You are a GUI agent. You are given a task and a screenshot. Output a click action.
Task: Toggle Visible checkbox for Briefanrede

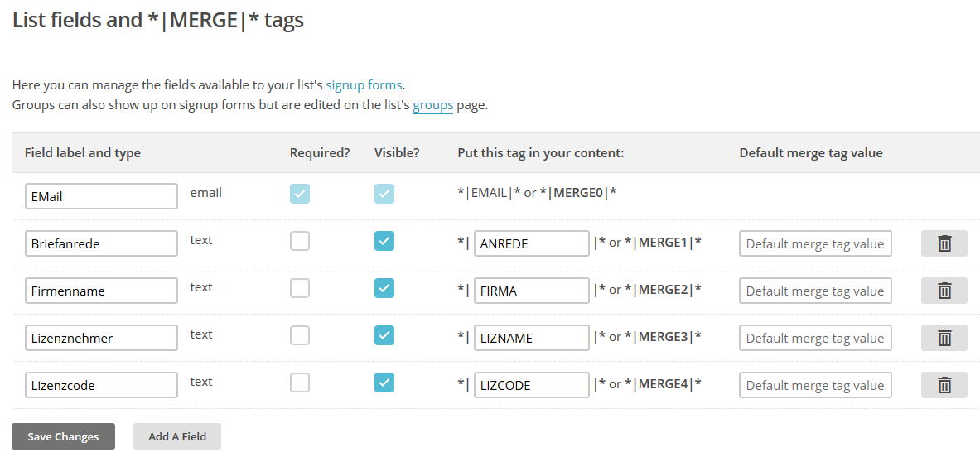[384, 241]
